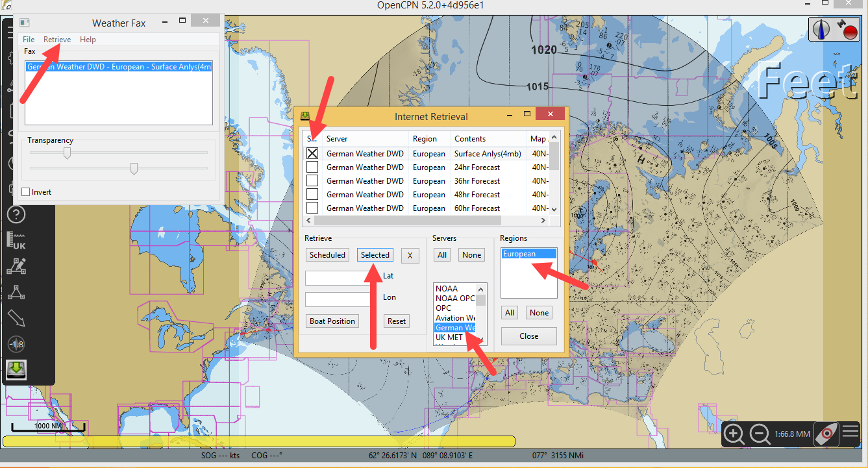Select UK MET in the Servers list
The image size is (868, 468).
click(455, 338)
